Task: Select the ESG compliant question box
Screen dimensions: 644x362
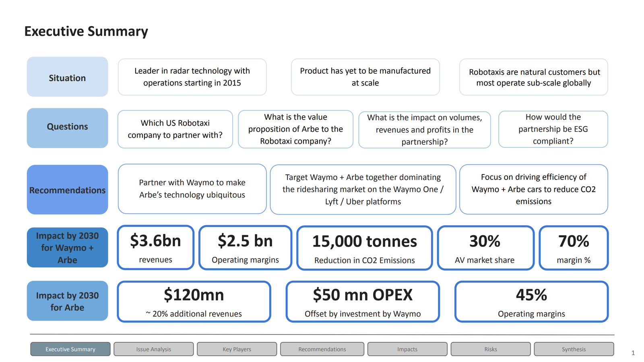Action: click(553, 129)
